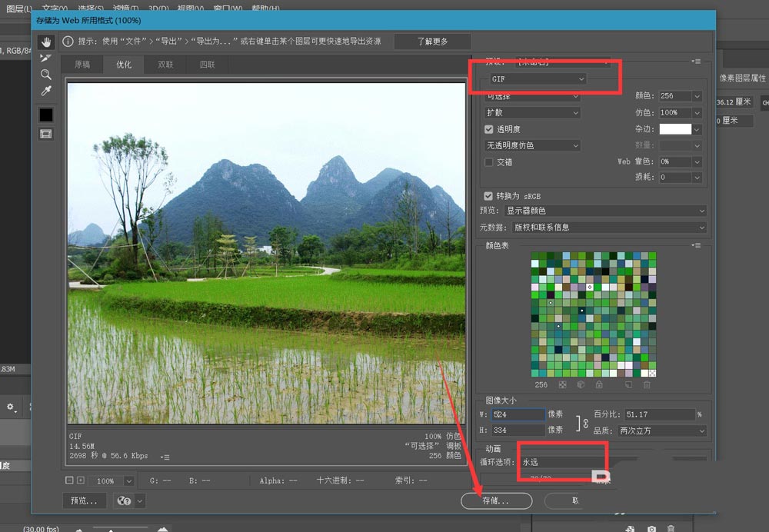Click the white 杂边 matte swatch
The height and width of the screenshot is (532, 769).
point(675,129)
